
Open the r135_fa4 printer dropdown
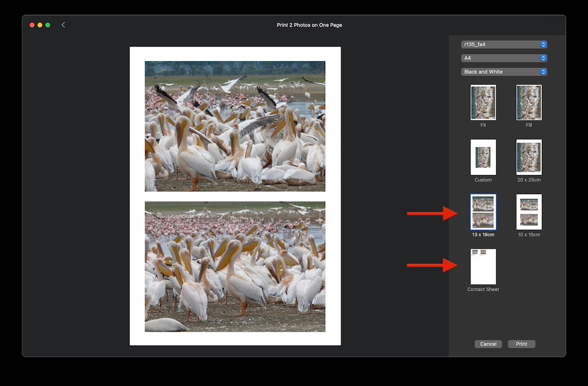(504, 44)
